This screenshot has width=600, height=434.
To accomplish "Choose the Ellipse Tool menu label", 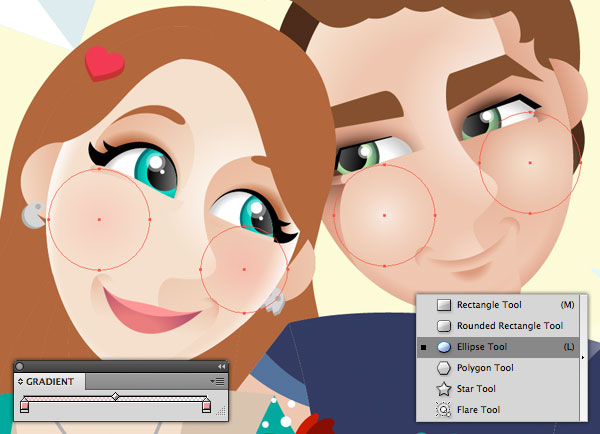I will (482, 347).
